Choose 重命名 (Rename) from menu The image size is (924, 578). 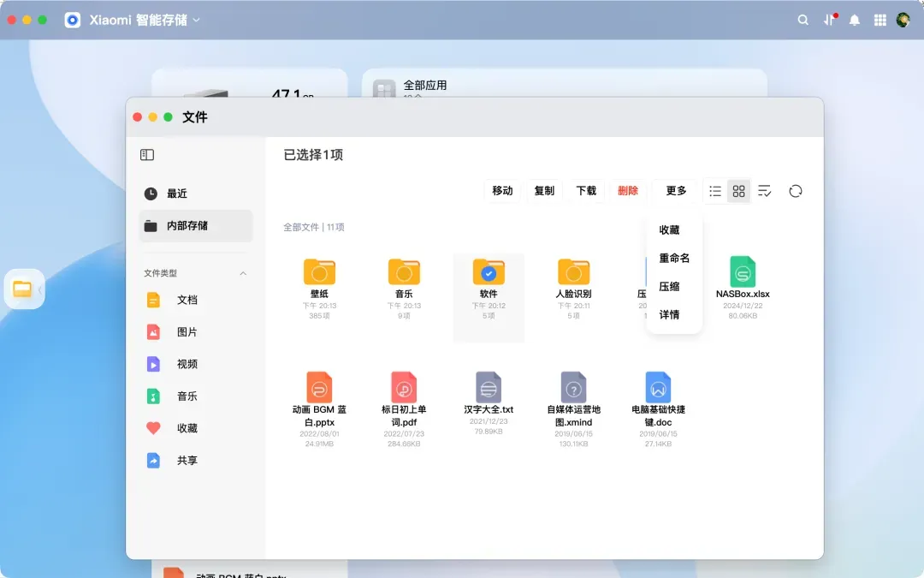[673, 259]
